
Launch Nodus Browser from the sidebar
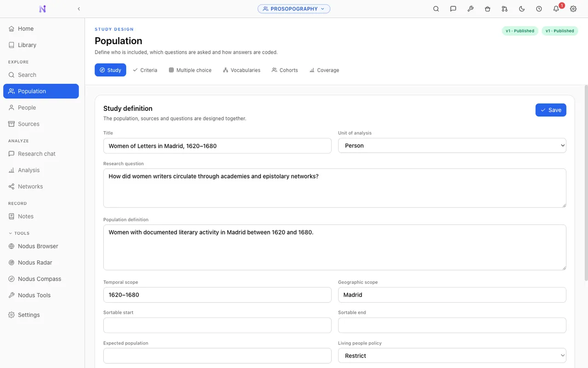(41, 246)
